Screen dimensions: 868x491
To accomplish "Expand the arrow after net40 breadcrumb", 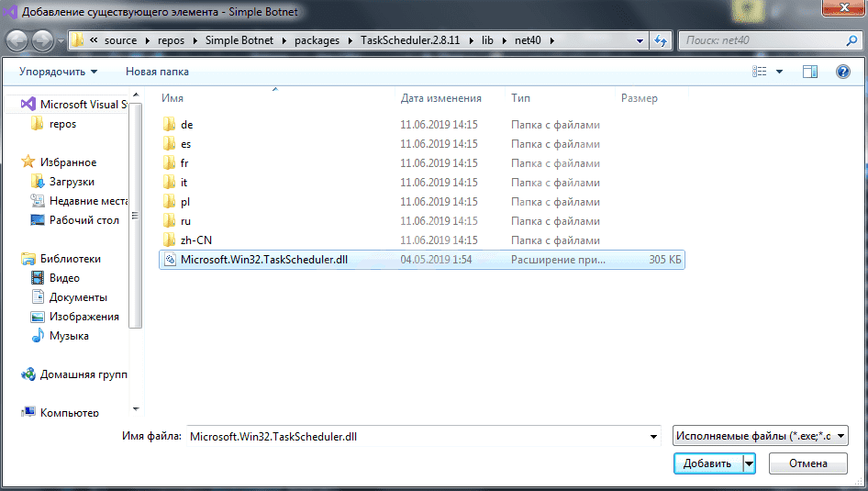I will click(x=552, y=40).
